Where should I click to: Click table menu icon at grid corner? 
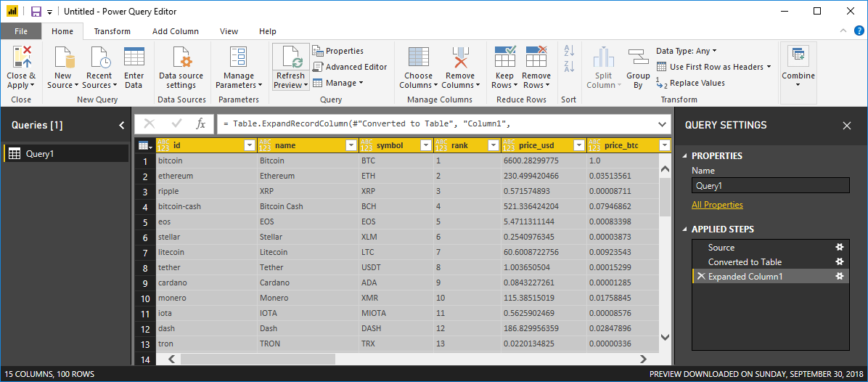coord(144,145)
